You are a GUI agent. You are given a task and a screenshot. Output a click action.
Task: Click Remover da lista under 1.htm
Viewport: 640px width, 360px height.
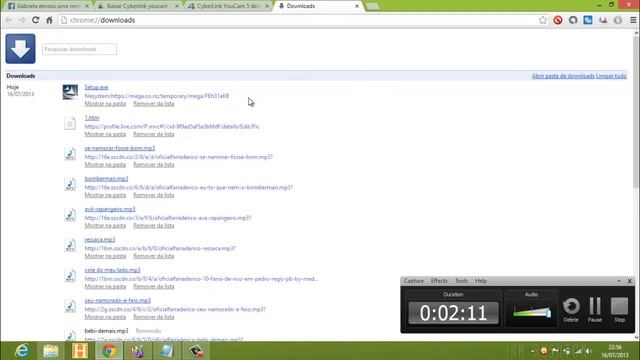(153, 134)
